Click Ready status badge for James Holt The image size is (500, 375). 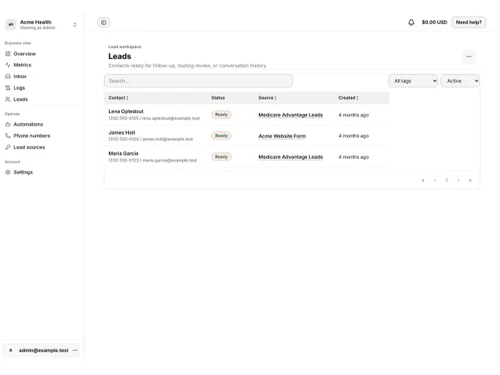point(221,136)
